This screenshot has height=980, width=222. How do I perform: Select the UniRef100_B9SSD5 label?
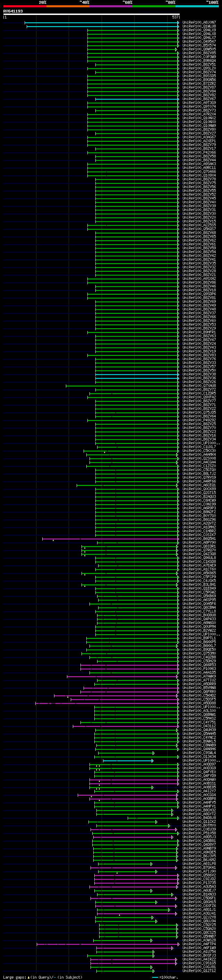pos(199,76)
